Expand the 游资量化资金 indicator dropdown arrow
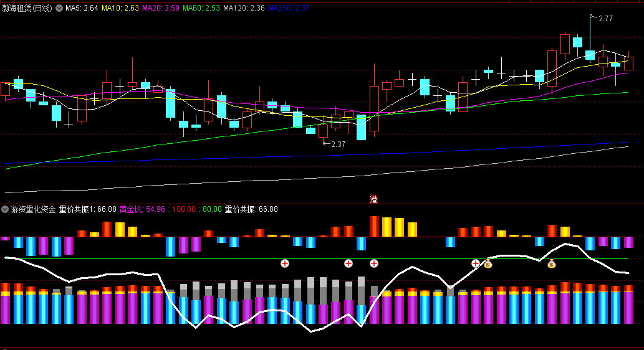Image resolution: width=644 pixels, height=350 pixels. pos(5,209)
